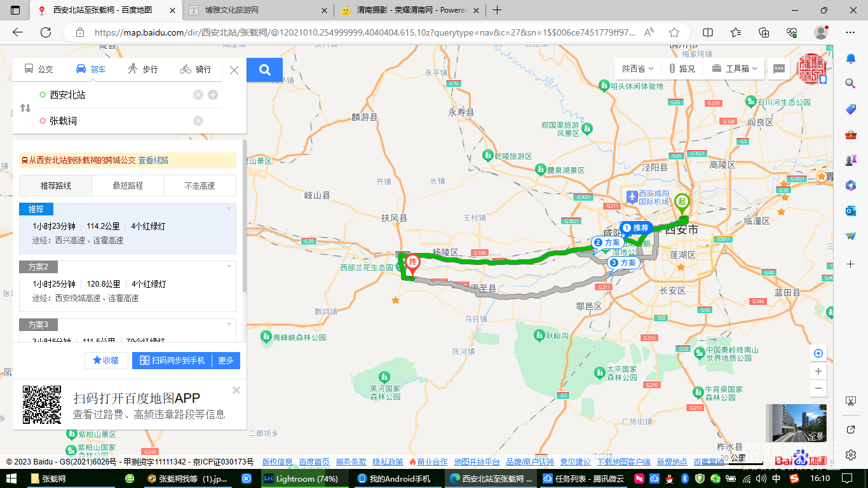Open the Windows Start menu
The height and width of the screenshot is (488, 868).
pos(11,478)
